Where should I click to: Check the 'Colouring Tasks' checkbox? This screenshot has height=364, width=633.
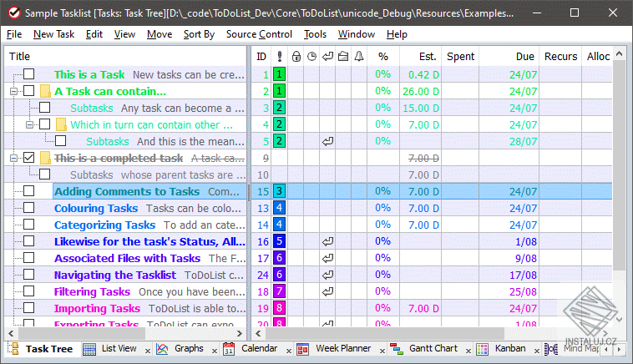click(28, 207)
